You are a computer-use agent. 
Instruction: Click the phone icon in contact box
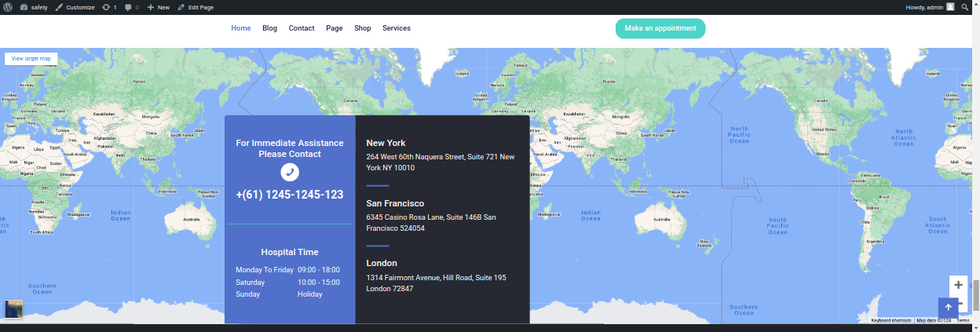pyautogui.click(x=290, y=171)
